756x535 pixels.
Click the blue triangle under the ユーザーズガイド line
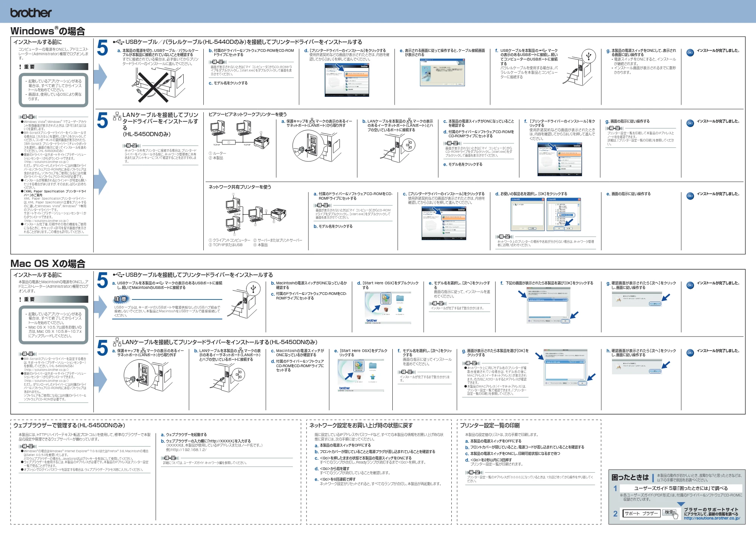coord(681,504)
